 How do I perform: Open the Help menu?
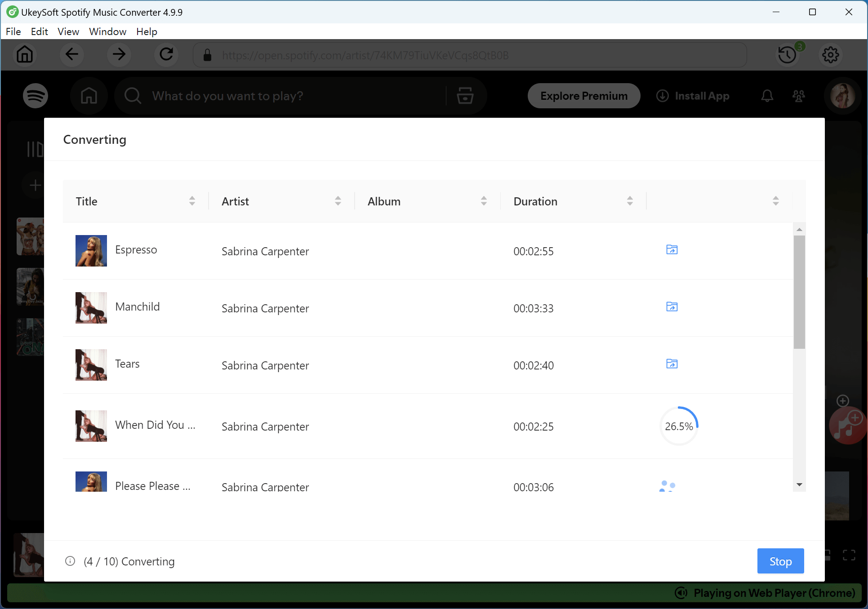click(146, 31)
